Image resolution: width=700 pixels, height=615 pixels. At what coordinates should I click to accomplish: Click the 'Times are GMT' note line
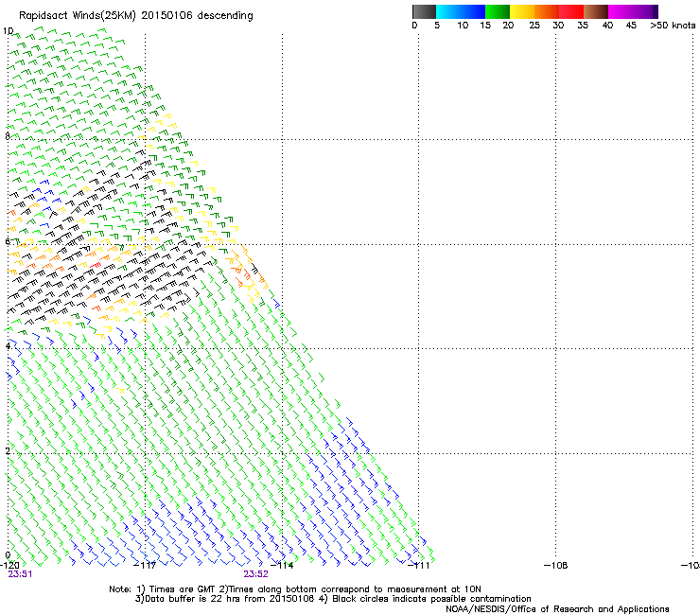point(295,589)
